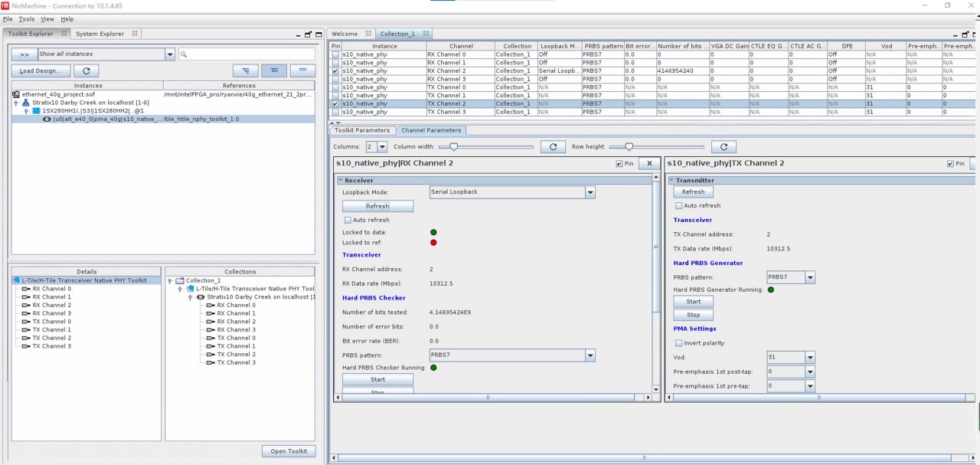Select the flat list view icon
The width and height of the screenshot is (980, 465).
tap(302, 70)
